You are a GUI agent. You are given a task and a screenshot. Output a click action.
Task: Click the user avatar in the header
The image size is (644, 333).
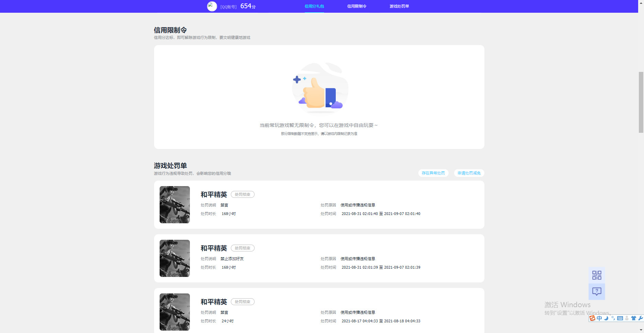point(212,6)
